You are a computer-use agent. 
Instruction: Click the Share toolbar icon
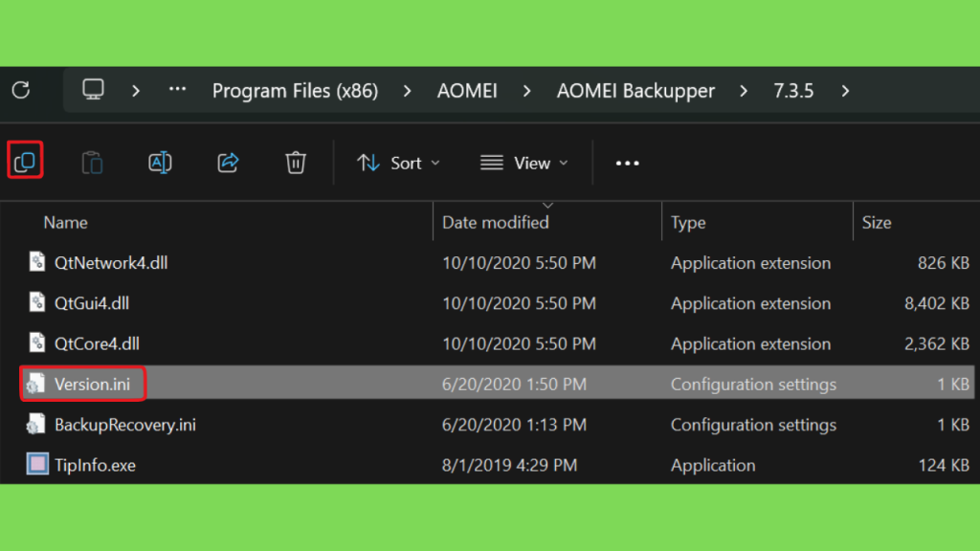(x=228, y=163)
